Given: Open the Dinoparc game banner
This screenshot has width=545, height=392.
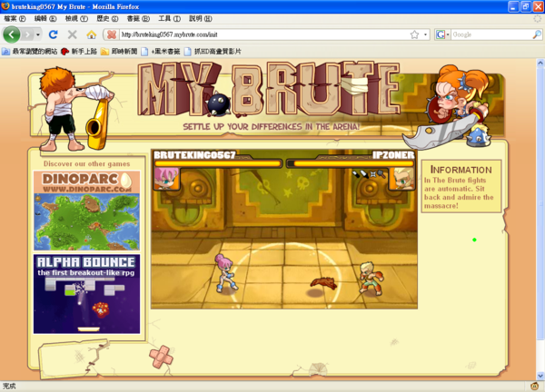Looking at the screenshot, I should (87, 211).
